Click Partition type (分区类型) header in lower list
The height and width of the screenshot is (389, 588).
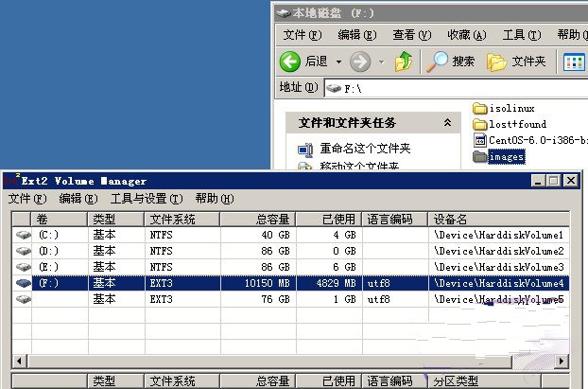click(x=483, y=381)
